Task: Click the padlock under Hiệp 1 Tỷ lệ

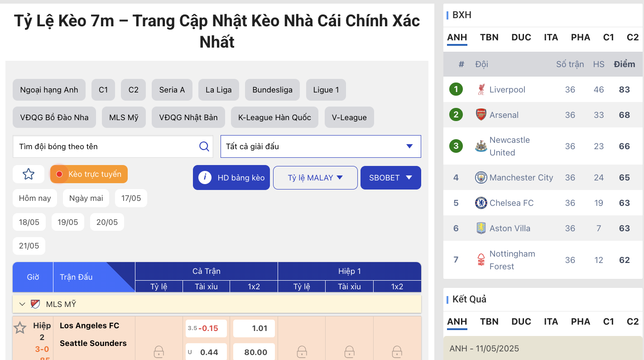Action: pyautogui.click(x=302, y=351)
